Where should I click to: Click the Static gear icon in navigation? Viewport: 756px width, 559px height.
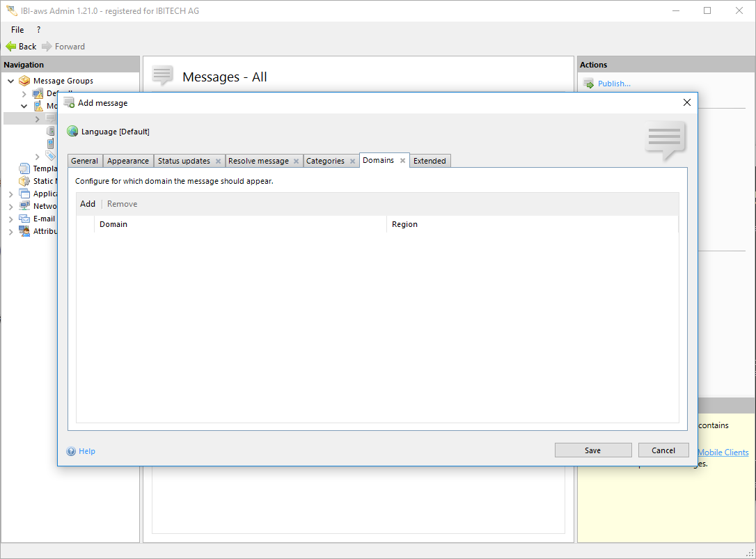(x=24, y=181)
